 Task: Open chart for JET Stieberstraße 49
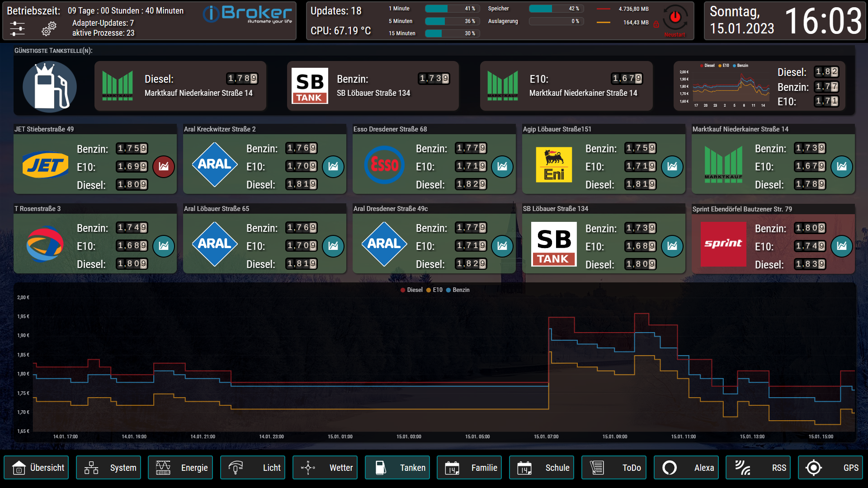[164, 166]
